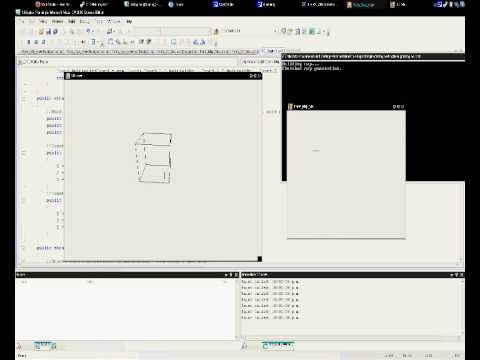Click the title bar of the cube Form window
The image size is (480, 360).
pyautogui.click(x=163, y=76)
